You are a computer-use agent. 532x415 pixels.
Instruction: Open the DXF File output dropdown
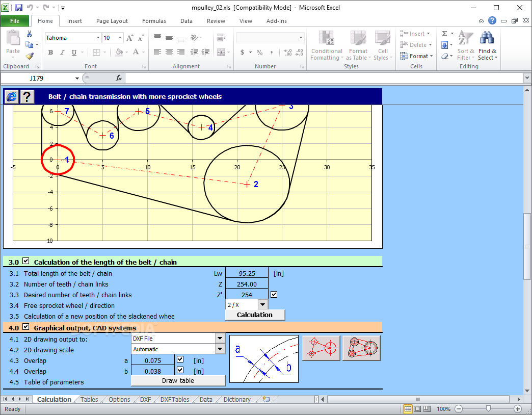click(x=220, y=338)
